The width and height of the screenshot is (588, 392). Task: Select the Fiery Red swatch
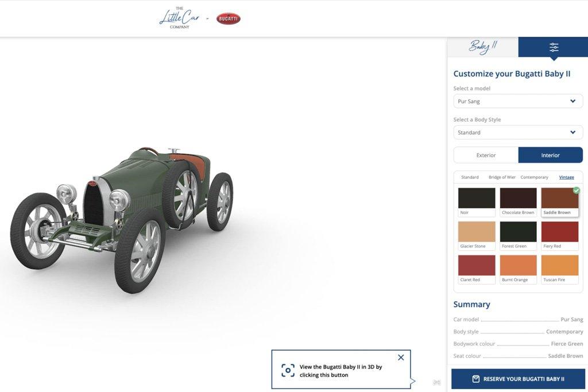(559, 236)
